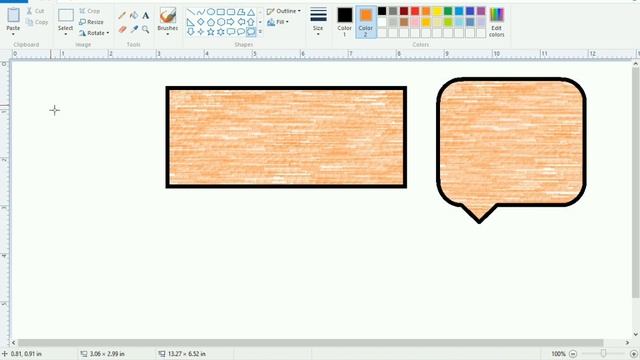Open the shape Fill dropdown

point(278,22)
